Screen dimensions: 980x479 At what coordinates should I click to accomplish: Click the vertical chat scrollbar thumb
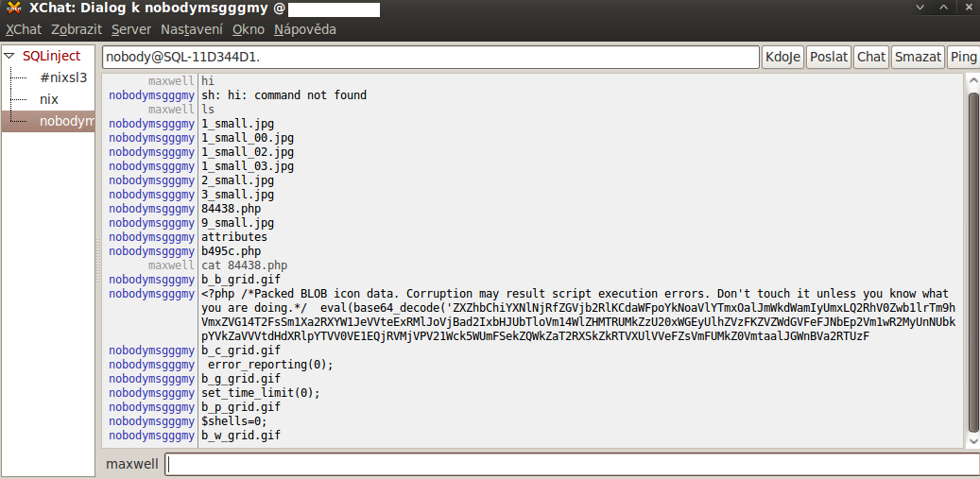pyautogui.click(x=973, y=263)
